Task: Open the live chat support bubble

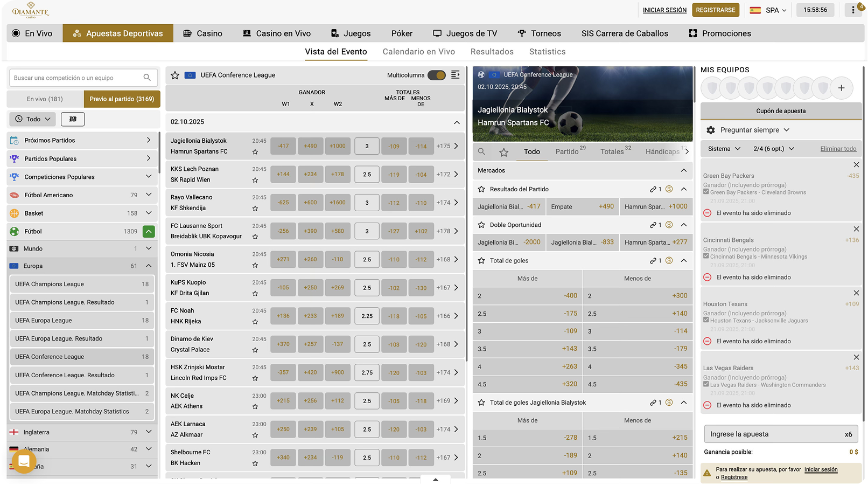Action: coord(24,461)
